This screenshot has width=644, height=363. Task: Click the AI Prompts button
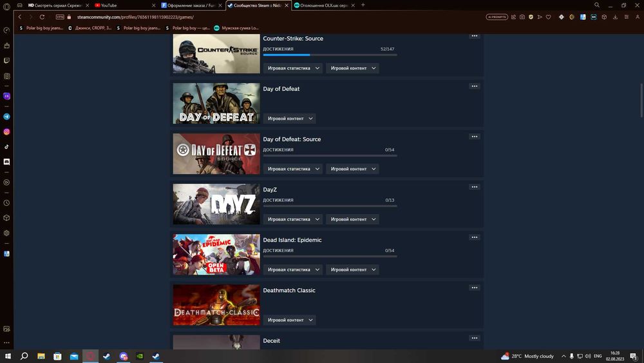click(497, 17)
